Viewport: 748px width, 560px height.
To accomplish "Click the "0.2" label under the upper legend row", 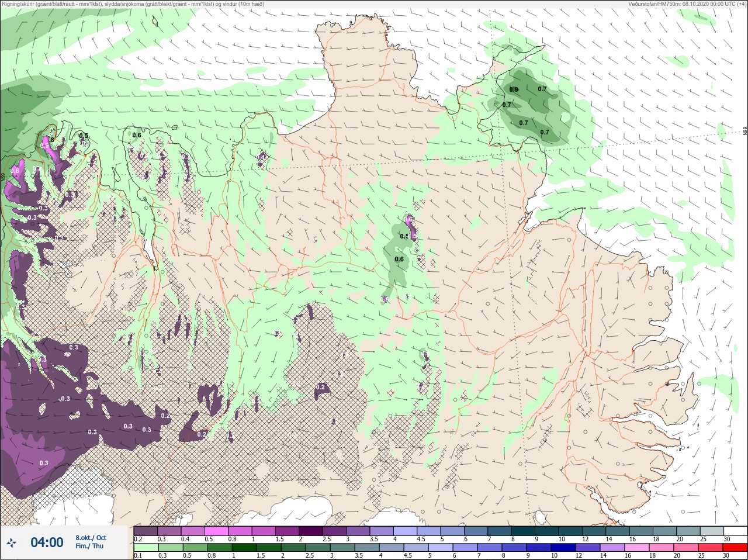I will click(138, 539).
